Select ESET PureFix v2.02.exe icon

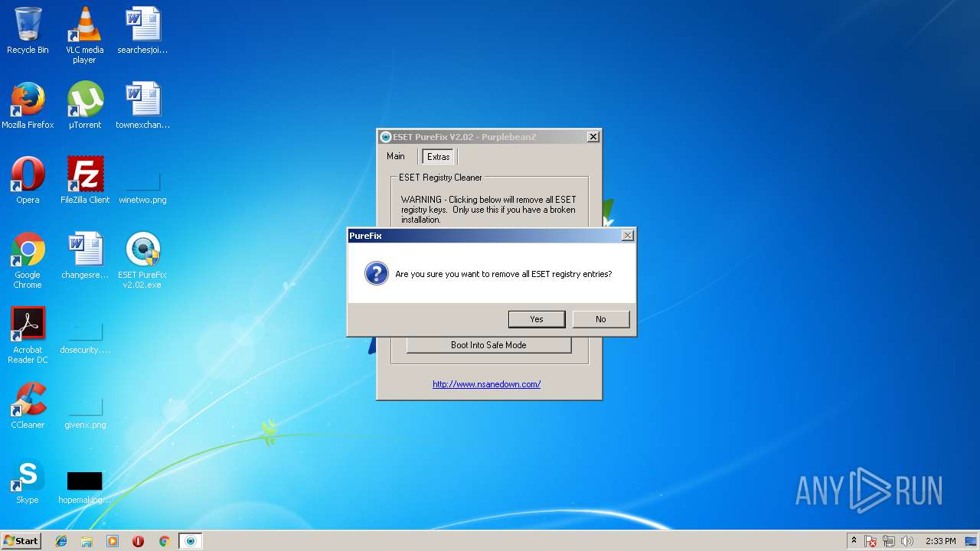click(x=142, y=260)
